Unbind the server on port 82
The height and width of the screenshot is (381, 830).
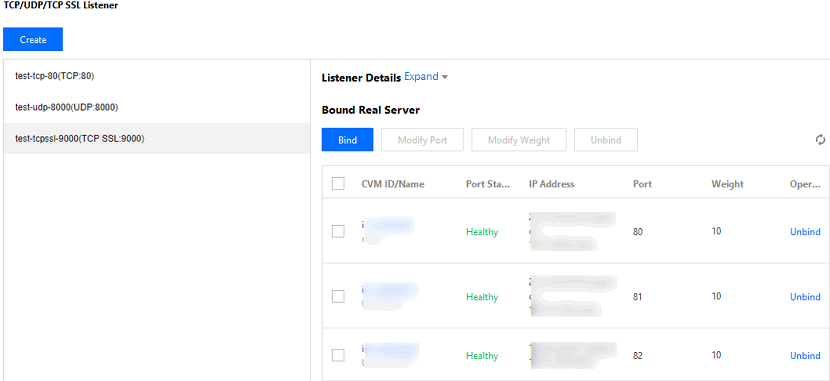click(x=805, y=356)
